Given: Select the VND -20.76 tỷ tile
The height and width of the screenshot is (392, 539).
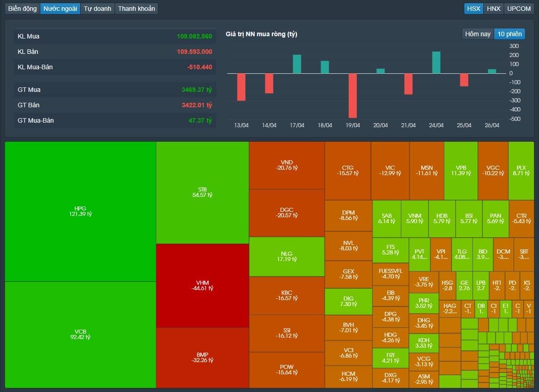Looking at the screenshot, I should tap(287, 165).
